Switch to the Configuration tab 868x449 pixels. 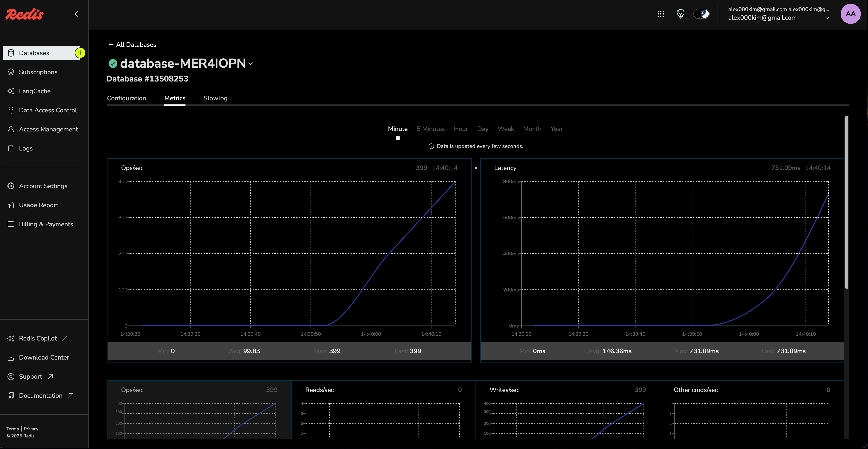coord(126,98)
